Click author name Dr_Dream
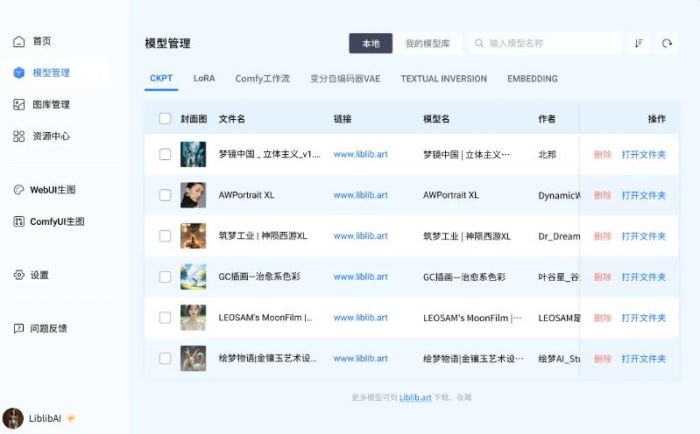 coord(559,236)
